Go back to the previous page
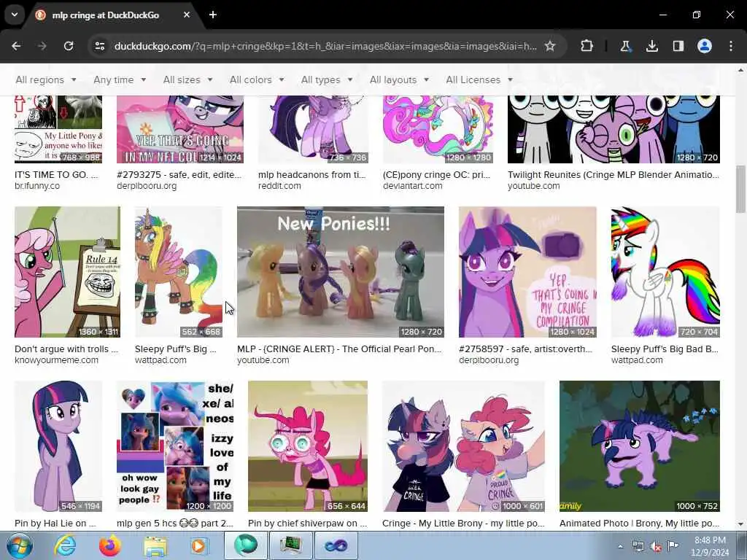Image resolution: width=747 pixels, height=560 pixels. (16, 46)
